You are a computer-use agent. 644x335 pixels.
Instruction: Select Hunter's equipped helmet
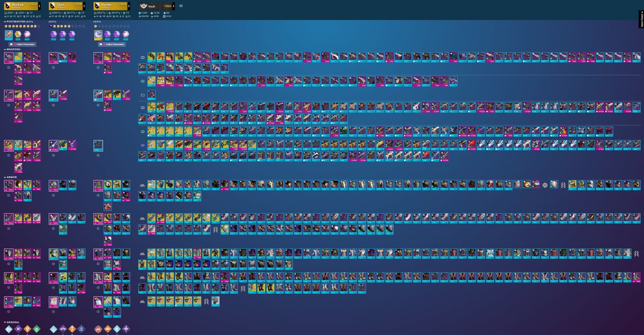click(98, 185)
